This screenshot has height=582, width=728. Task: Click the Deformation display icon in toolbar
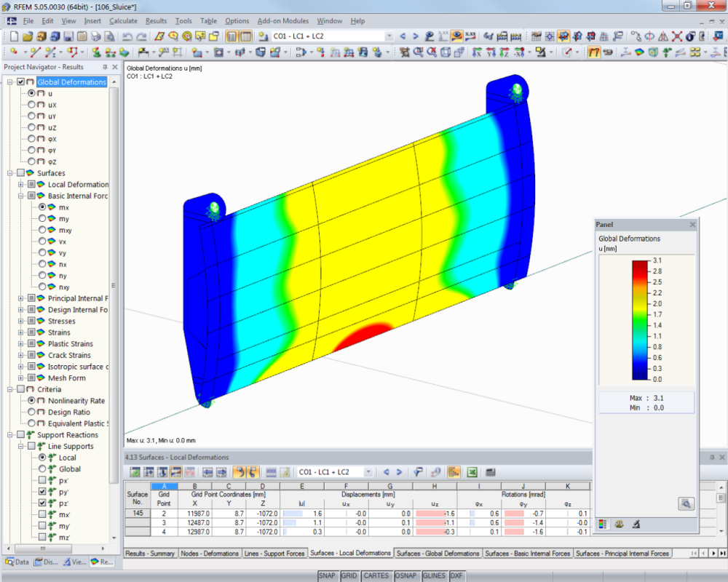click(x=594, y=52)
